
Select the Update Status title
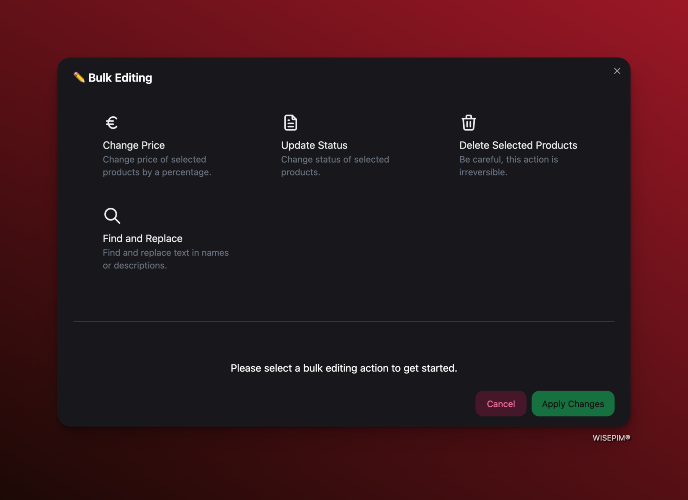[314, 145]
